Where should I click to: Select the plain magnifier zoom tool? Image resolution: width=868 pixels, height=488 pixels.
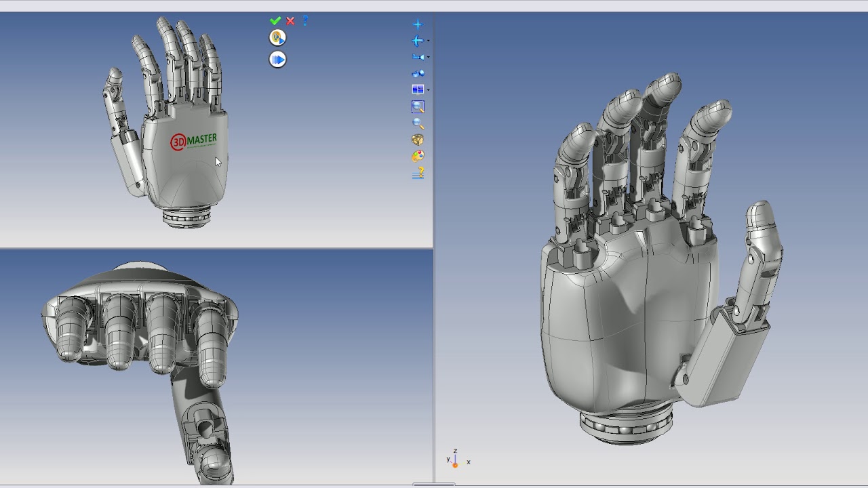point(418,123)
